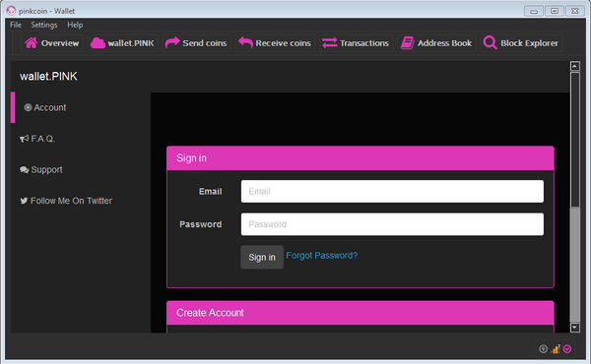
Task: Click the Create Account panel header
Action: click(x=361, y=313)
